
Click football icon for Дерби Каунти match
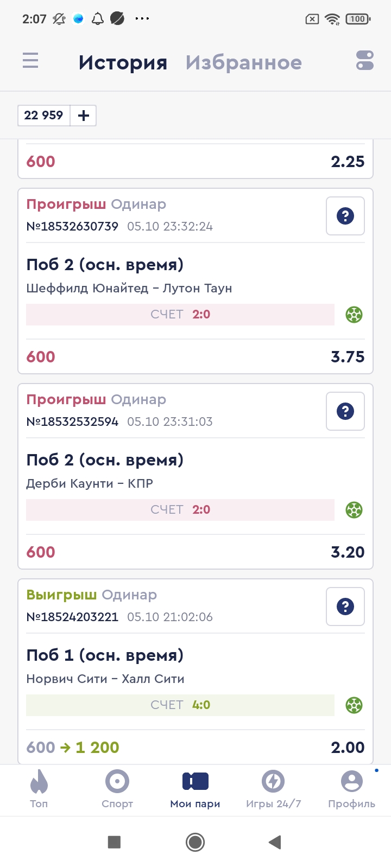click(354, 510)
